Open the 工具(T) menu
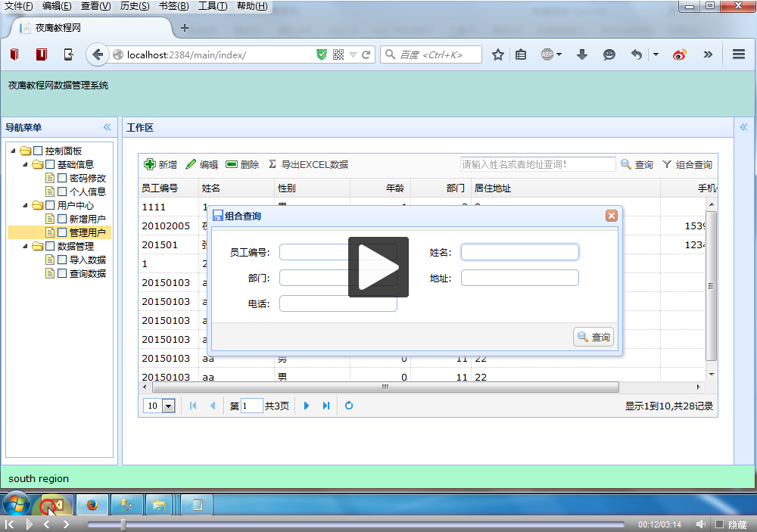The width and height of the screenshot is (757, 532). pyautogui.click(x=213, y=6)
